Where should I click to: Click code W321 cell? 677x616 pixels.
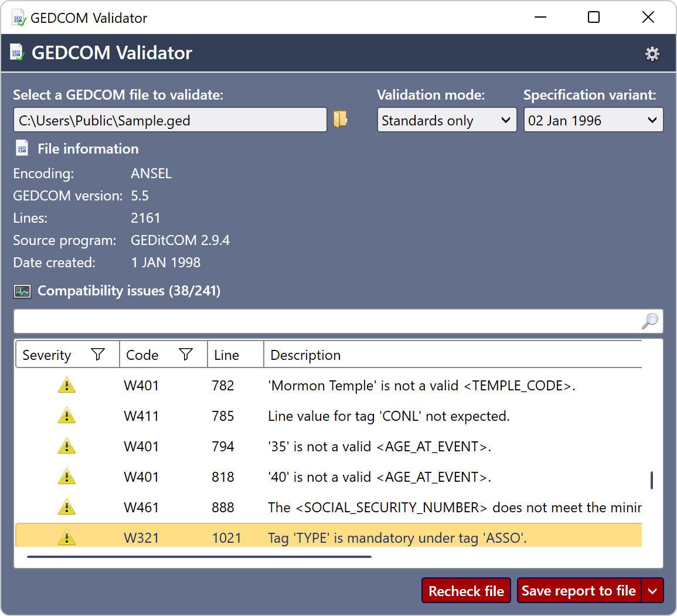coord(141,537)
